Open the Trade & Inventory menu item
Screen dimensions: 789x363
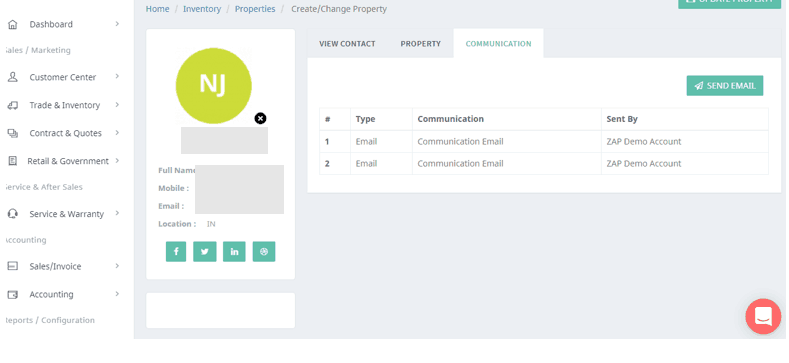tap(64, 105)
